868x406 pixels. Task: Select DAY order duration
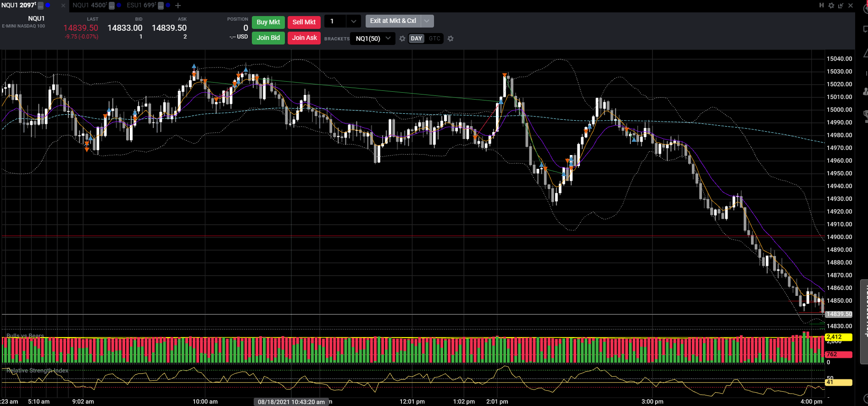[x=417, y=39]
